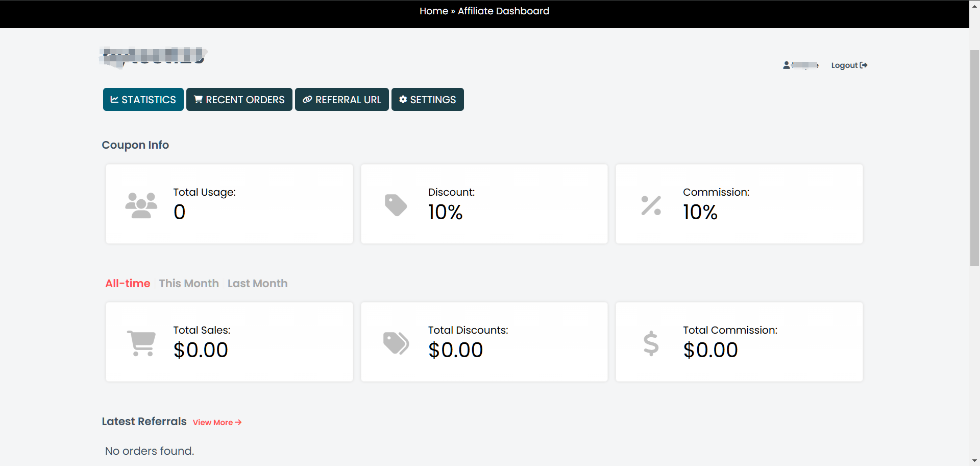Open the Referral URL tab
This screenshot has width=980, height=466.
(341, 100)
